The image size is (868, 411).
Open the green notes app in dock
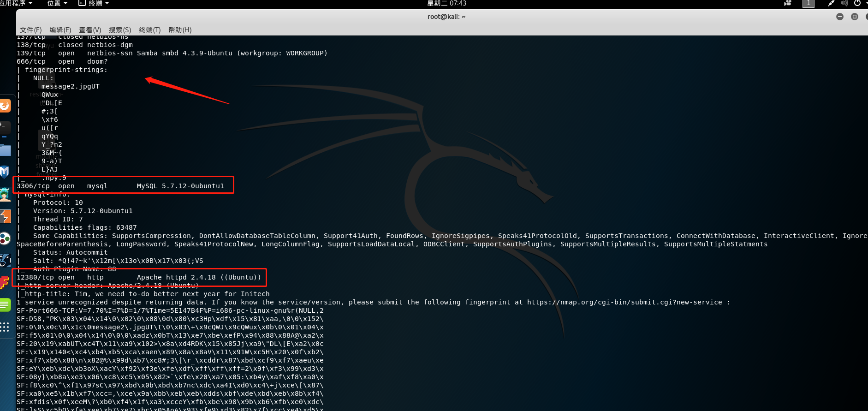[x=5, y=304]
